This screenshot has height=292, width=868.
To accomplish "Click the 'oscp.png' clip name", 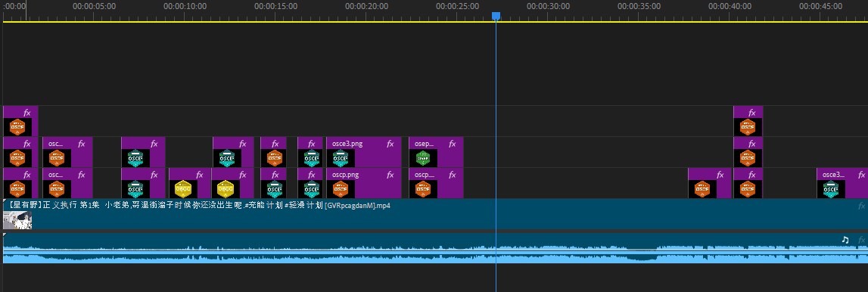I will pyautogui.click(x=345, y=175).
